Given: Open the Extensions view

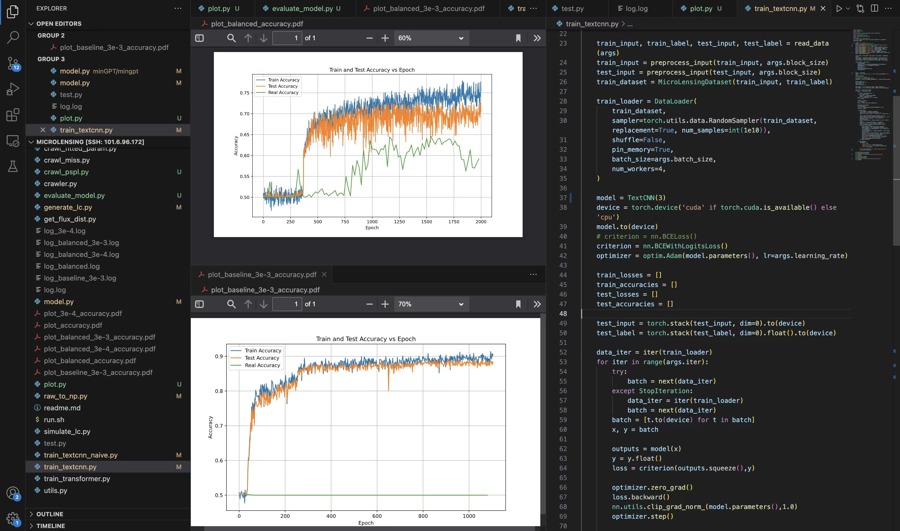Looking at the screenshot, I should [13, 115].
